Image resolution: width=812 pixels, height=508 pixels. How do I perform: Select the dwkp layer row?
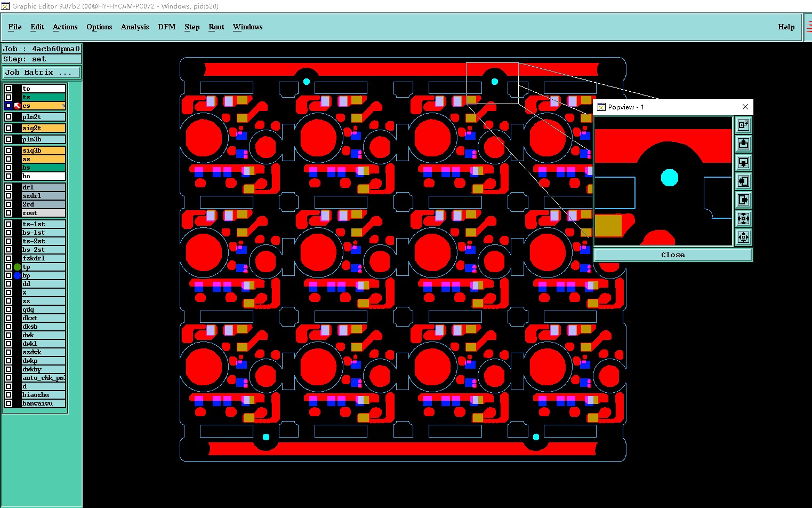[43, 361]
